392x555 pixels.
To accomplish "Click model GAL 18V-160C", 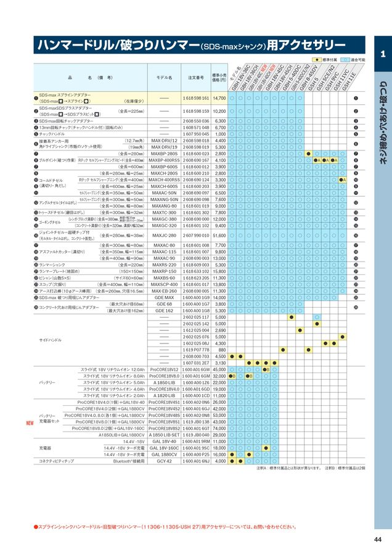I will coord(164,448).
